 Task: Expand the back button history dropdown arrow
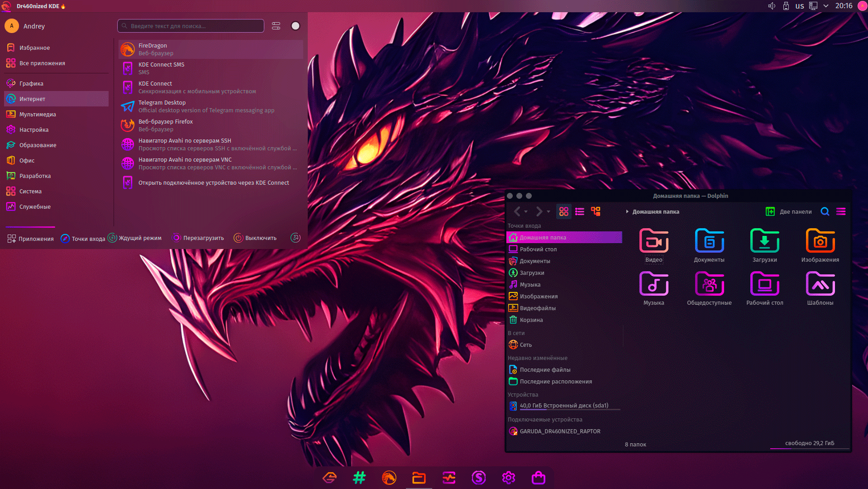click(526, 211)
